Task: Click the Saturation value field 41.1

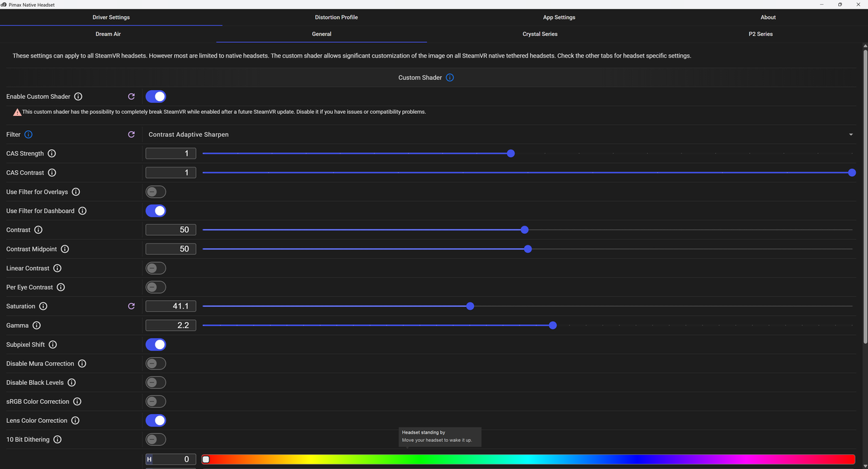Action: 171,306
